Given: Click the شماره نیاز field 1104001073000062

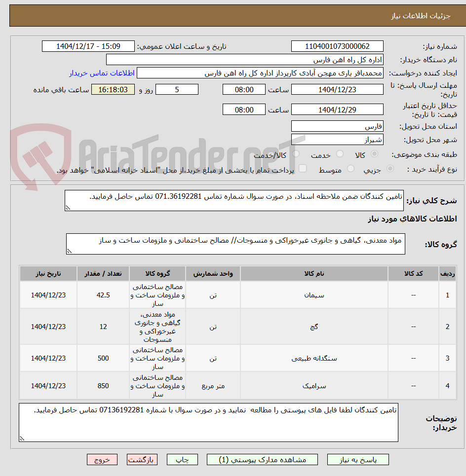Looking at the screenshot, I should click(337, 46).
